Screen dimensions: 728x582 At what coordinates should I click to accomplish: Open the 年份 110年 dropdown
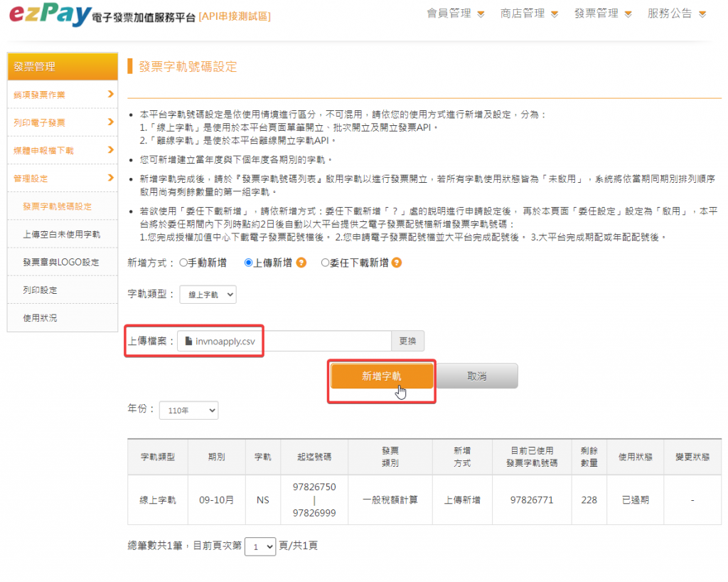pos(189,411)
